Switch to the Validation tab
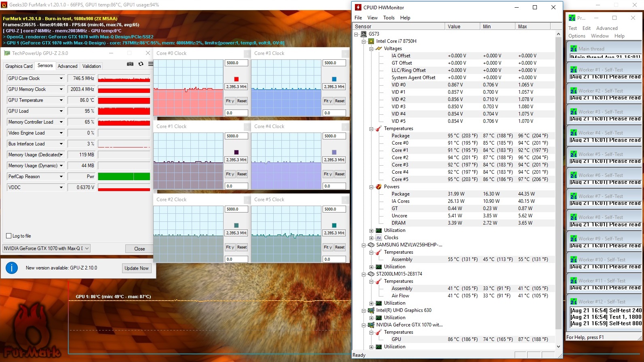The image size is (644, 362). tap(92, 66)
